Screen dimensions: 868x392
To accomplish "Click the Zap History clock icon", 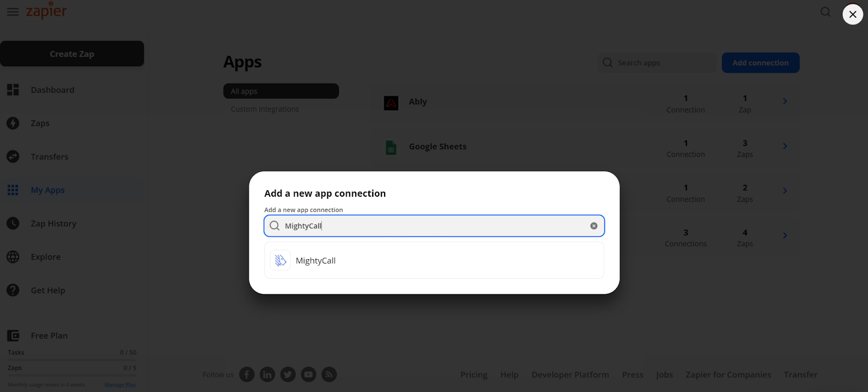I will (13, 223).
